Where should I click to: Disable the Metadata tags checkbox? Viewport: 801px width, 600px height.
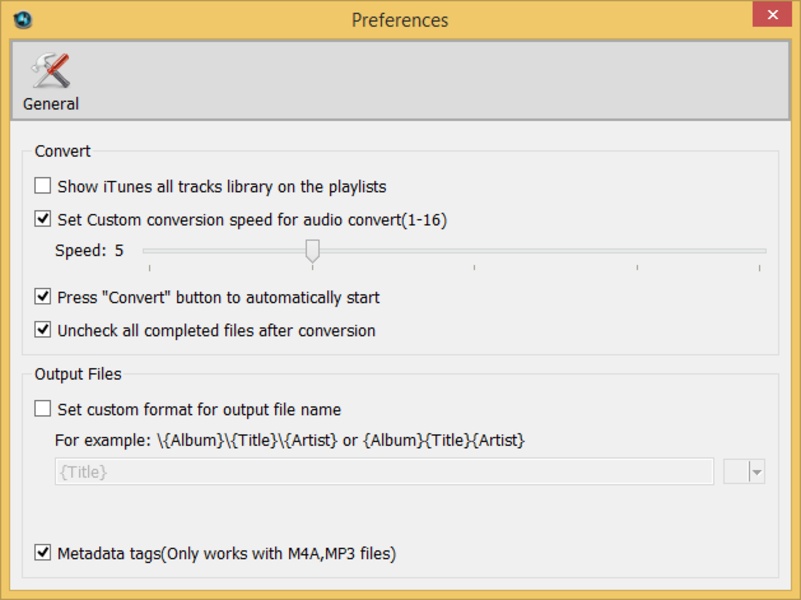pyautogui.click(x=43, y=553)
